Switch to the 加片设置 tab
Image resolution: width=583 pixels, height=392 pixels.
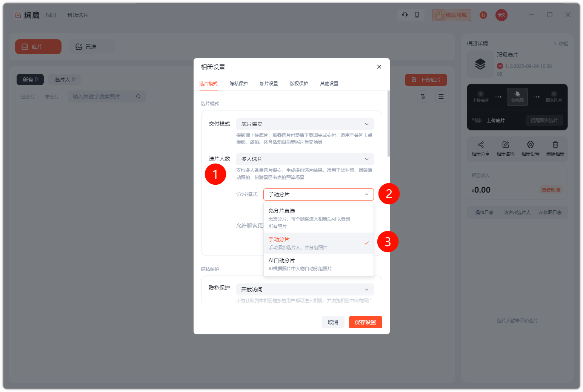(269, 84)
